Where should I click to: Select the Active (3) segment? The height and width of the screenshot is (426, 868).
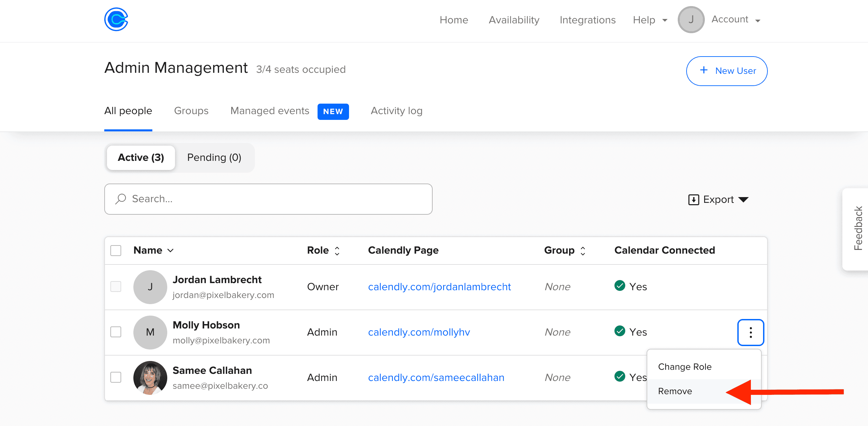[x=141, y=158]
